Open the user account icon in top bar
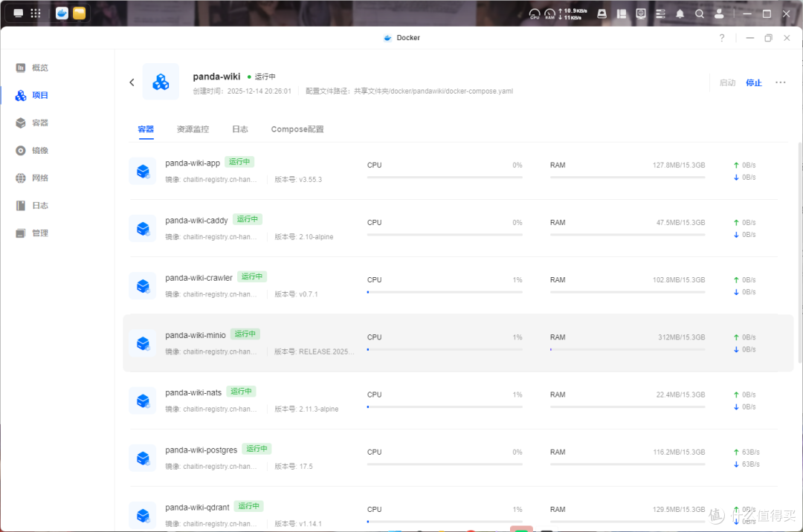 (719, 14)
